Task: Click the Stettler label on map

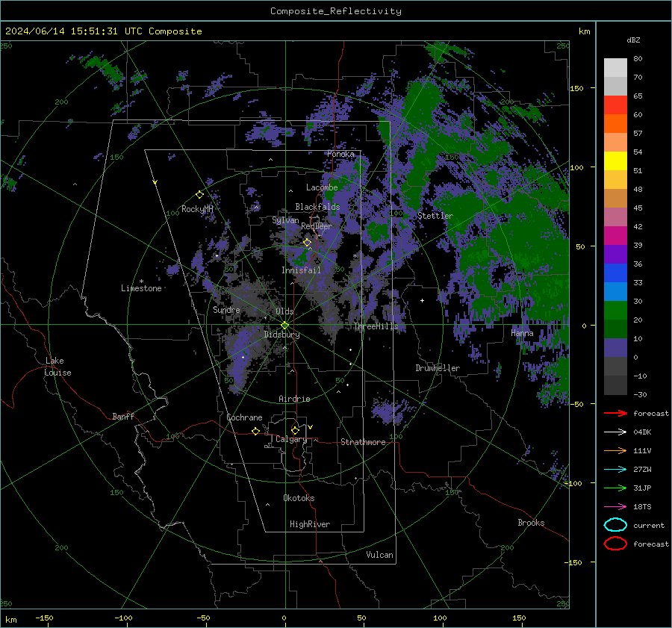Action: (x=435, y=216)
